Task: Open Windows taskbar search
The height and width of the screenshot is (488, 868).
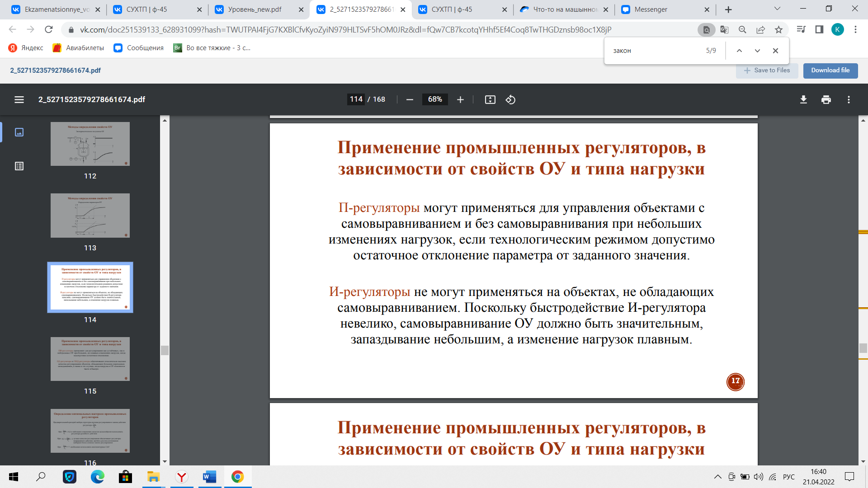Action: (x=41, y=477)
